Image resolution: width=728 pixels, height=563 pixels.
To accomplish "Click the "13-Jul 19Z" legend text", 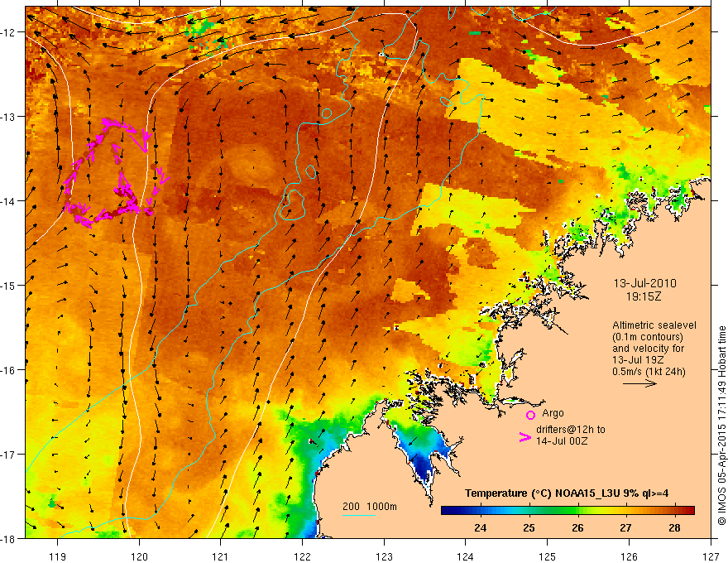I will (x=638, y=360).
